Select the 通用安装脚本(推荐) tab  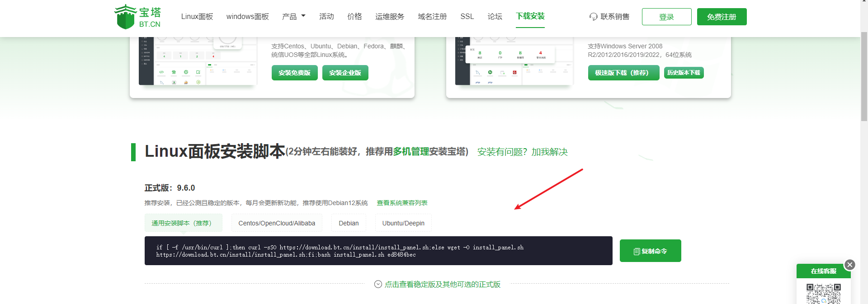(184, 223)
